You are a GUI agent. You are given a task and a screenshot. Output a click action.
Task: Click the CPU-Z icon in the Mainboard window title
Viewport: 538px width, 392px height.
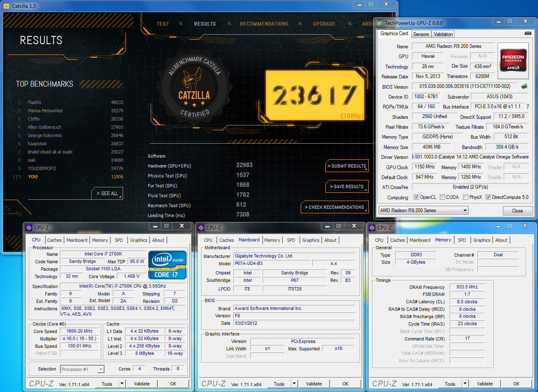coord(201,227)
